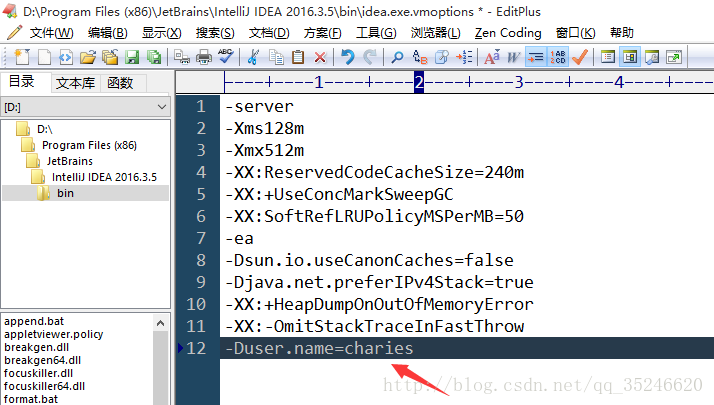This screenshot has height=405, width=714.
Task: Create a new HTML page
Action: tap(66, 57)
